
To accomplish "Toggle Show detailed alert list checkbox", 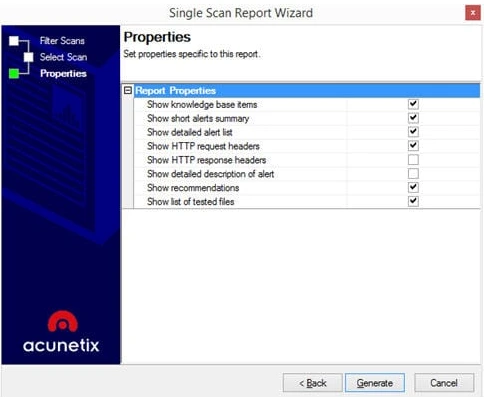I will 413,132.
